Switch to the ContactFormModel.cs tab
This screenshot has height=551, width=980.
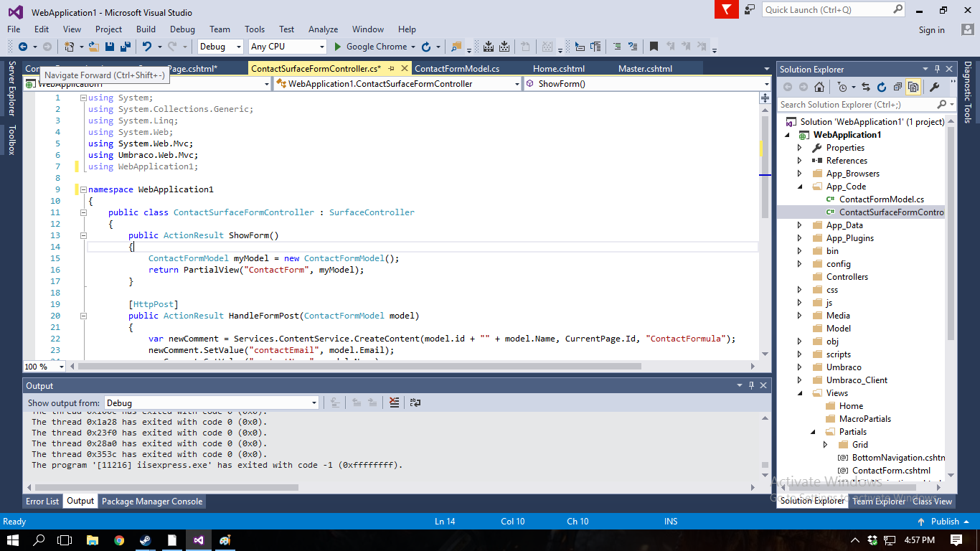tap(457, 69)
